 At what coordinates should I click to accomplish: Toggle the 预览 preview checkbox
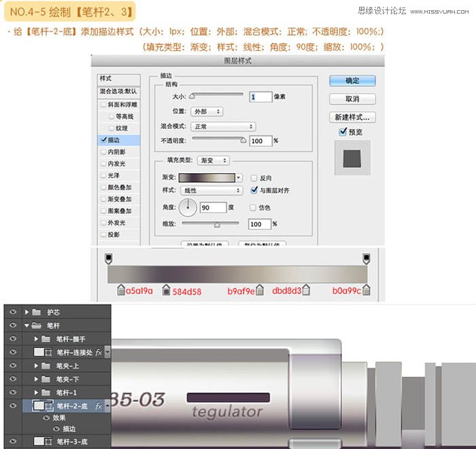343,132
